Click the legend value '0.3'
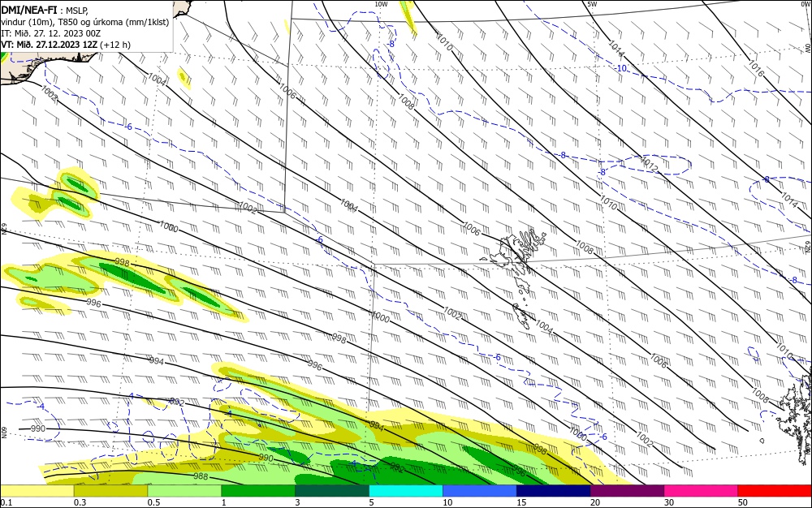This screenshot has width=812, height=508. pos(80,502)
